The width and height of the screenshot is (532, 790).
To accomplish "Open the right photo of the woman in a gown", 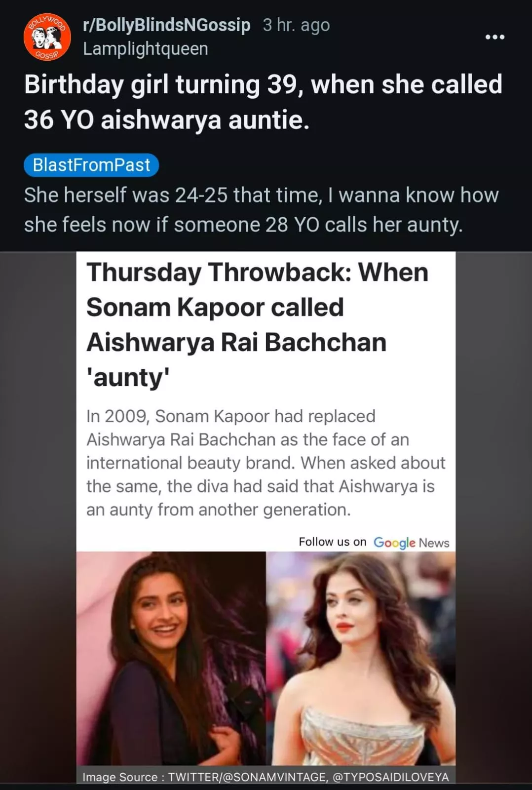I will pos(361,658).
